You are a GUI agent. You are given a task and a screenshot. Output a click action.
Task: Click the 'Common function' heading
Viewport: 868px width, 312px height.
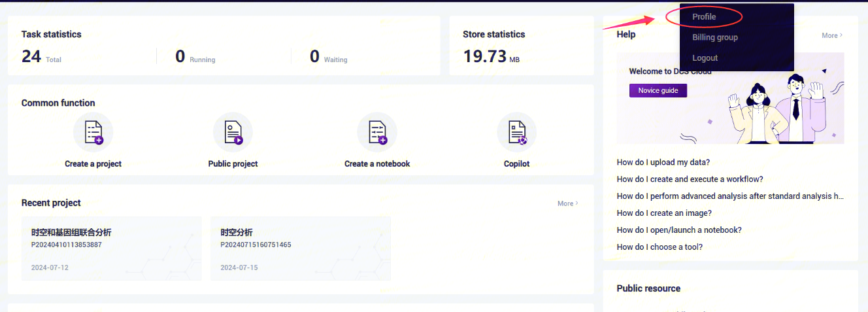pos(58,103)
